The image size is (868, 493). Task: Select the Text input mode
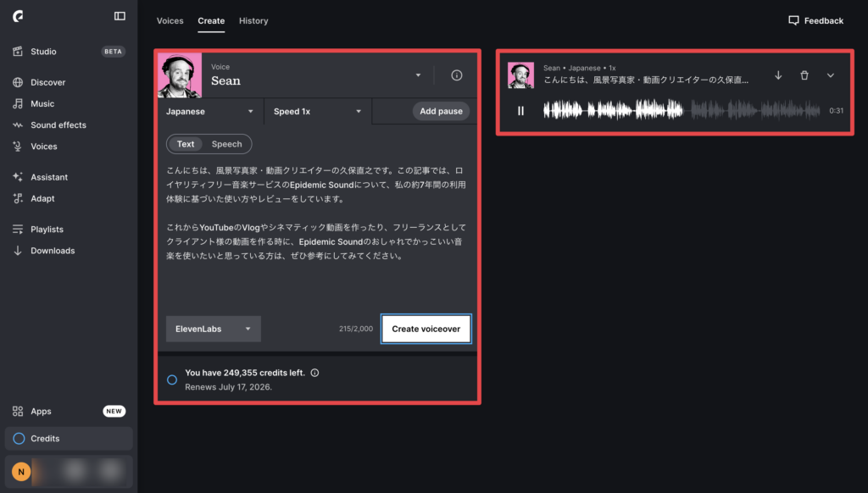tap(186, 144)
